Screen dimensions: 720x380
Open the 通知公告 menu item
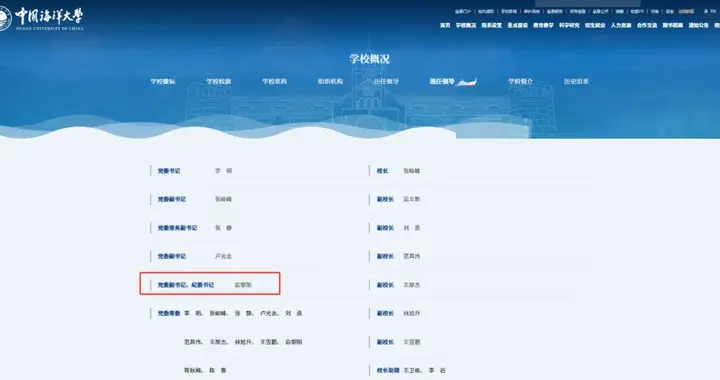click(x=698, y=25)
